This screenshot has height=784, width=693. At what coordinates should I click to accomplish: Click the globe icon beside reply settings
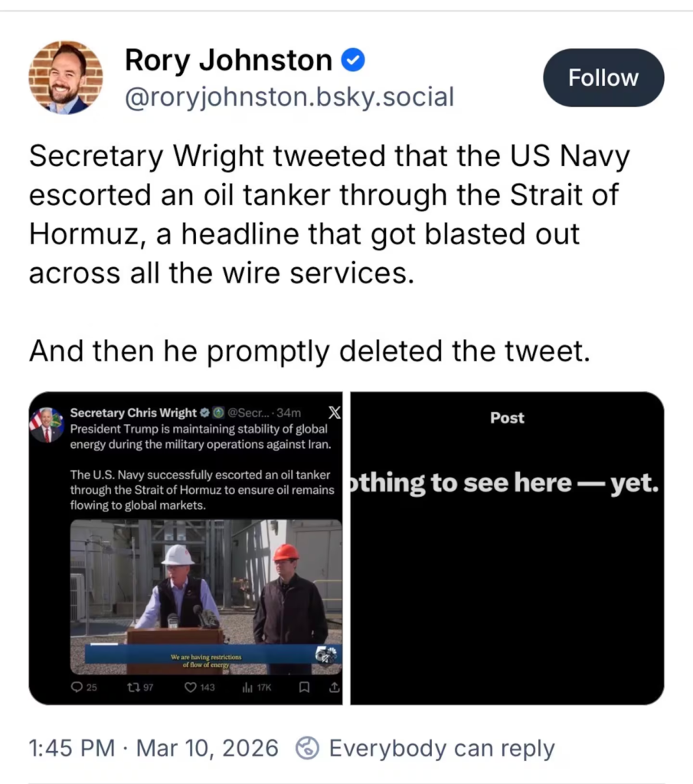tap(308, 748)
